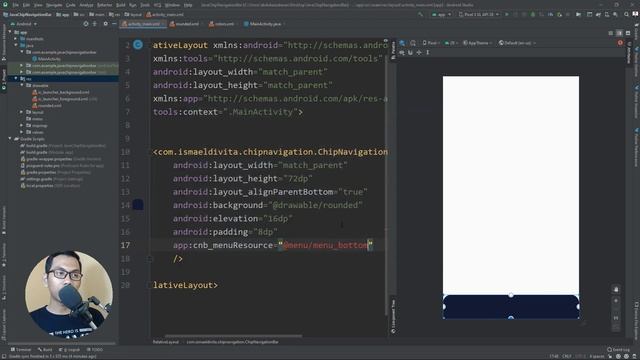Click the menu folder in res
Viewport: 640px width, 360px height.
35,119
